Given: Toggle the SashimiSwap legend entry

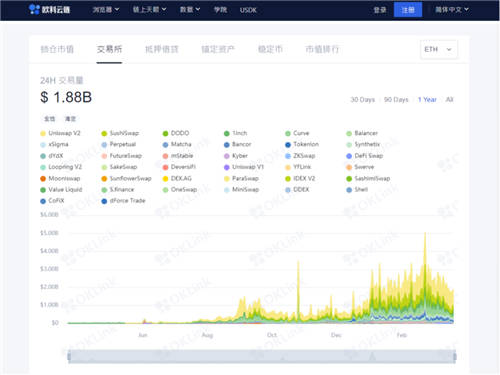Looking at the screenshot, I should [x=368, y=178].
